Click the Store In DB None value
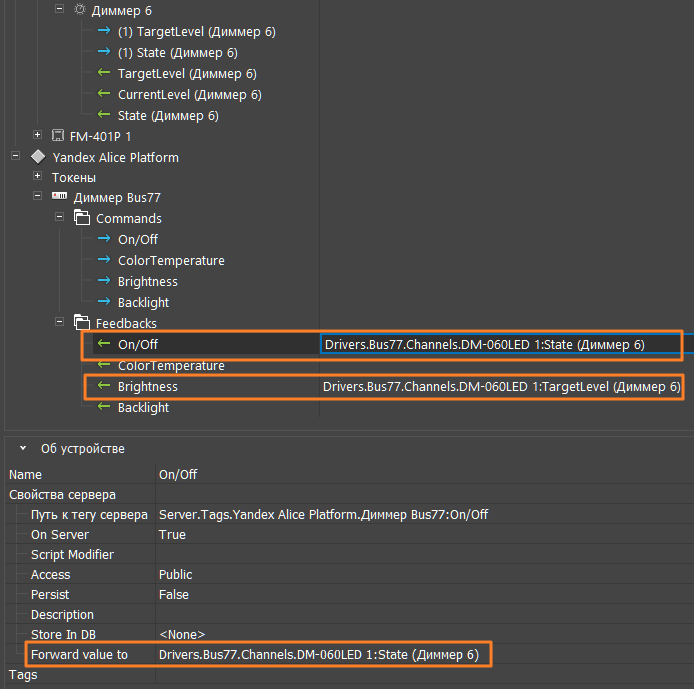The image size is (694, 689). [x=181, y=635]
